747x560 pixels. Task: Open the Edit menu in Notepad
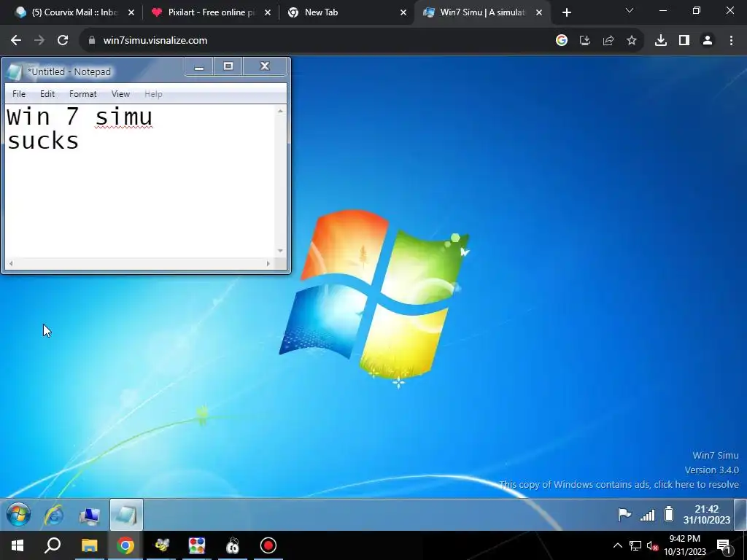pyautogui.click(x=47, y=94)
